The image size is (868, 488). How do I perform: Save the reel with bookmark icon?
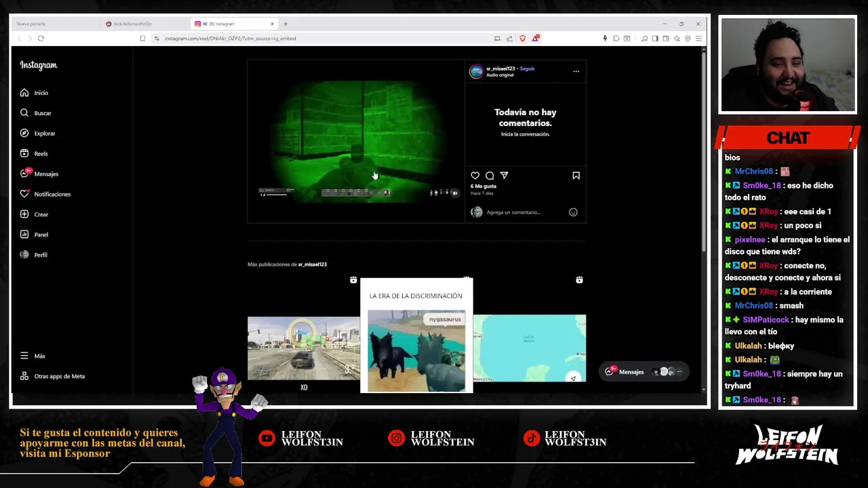click(576, 176)
